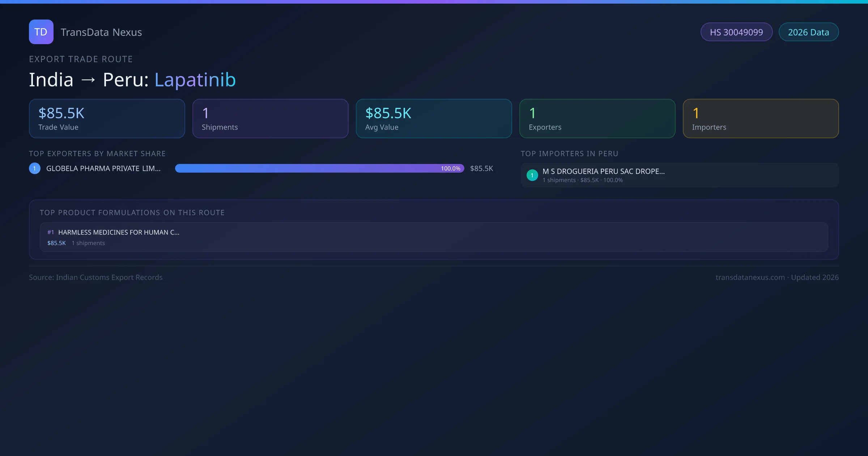Click the Lapatinib product title
Screen dimensions: 868x456
click(x=195, y=80)
